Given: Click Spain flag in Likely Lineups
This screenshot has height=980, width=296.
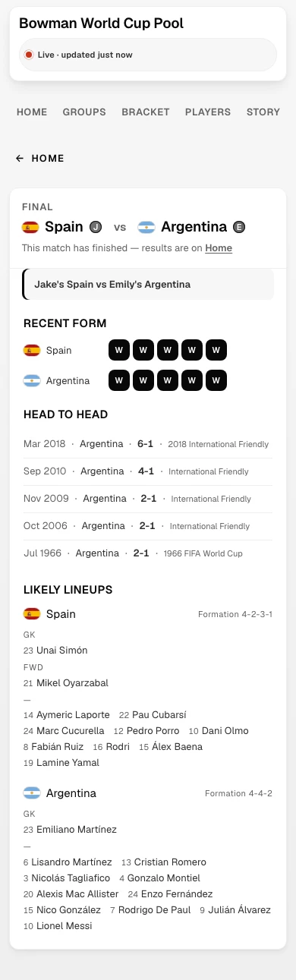Looking at the screenshot, I should 32,614.
